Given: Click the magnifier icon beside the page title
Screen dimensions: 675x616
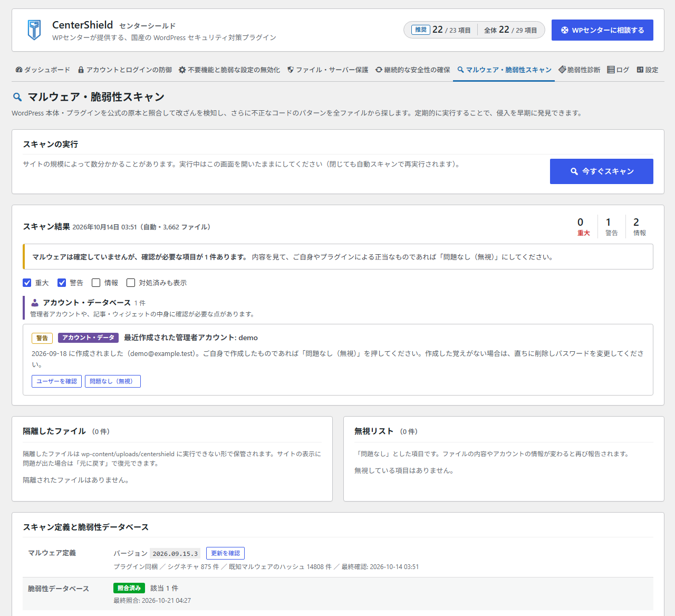Looking at the screenshot, I should [x=17, y=97].
